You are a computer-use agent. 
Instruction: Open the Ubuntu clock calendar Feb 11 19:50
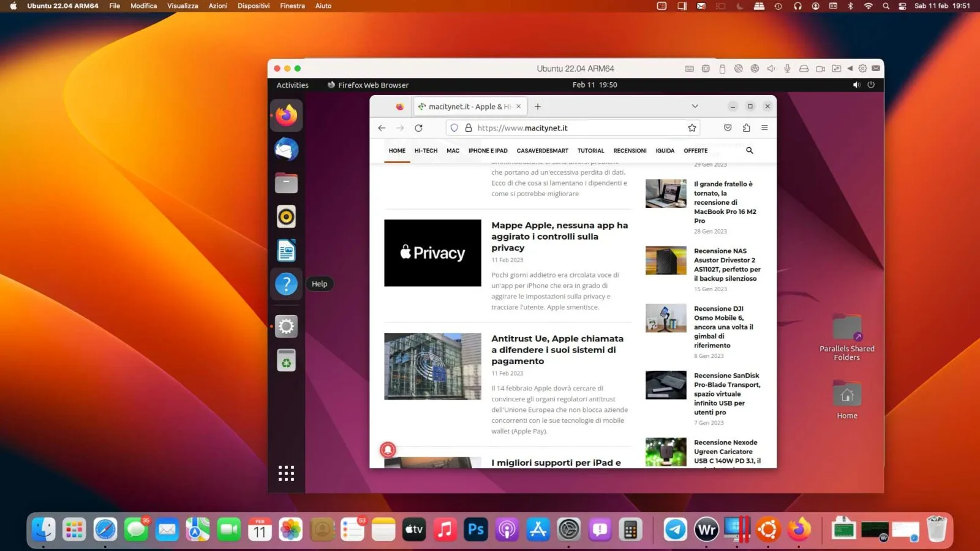coord(595,85)
